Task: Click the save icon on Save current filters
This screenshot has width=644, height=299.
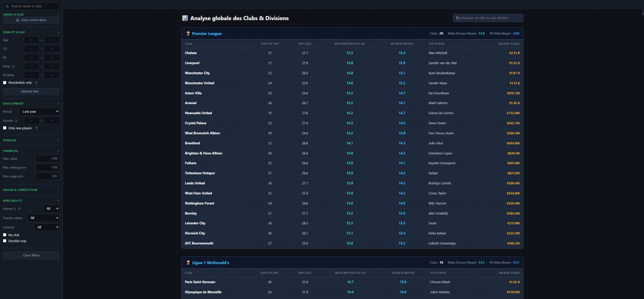Action: pyautogui.click(x=18, y=20)
